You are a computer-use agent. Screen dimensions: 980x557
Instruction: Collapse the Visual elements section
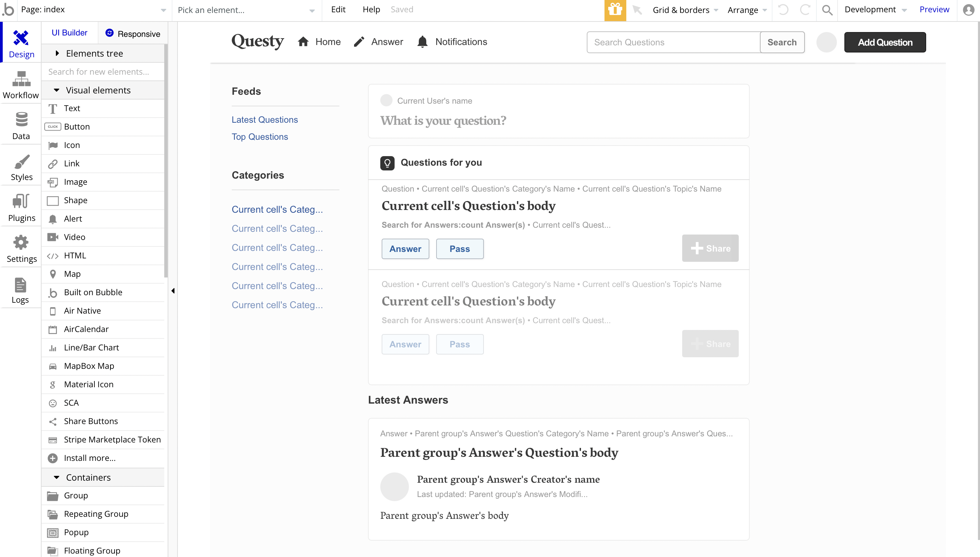pyautogui.click(x=57, y=90)
